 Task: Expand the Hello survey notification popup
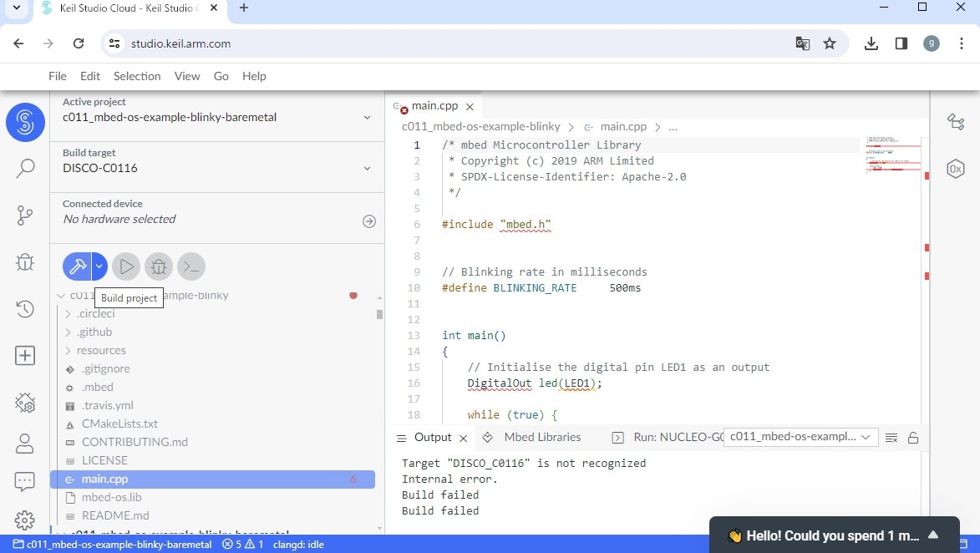[x=933, y=535]
